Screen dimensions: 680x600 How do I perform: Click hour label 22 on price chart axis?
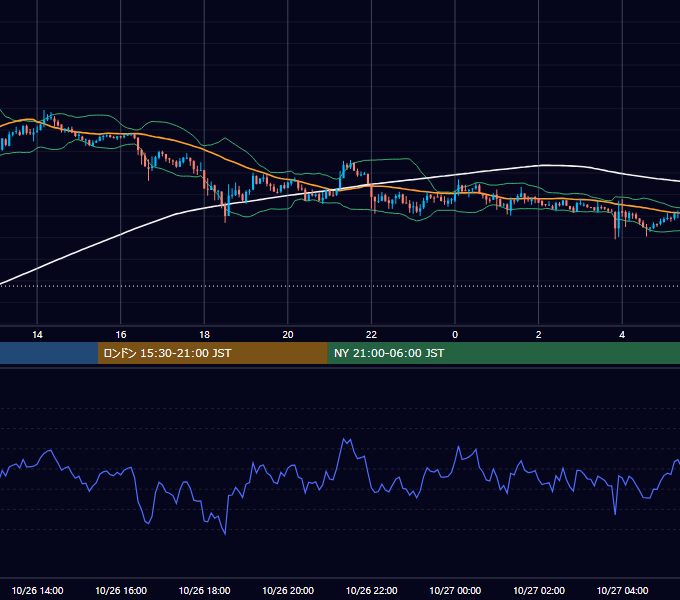pyautogui.click(x=372, y=335)
